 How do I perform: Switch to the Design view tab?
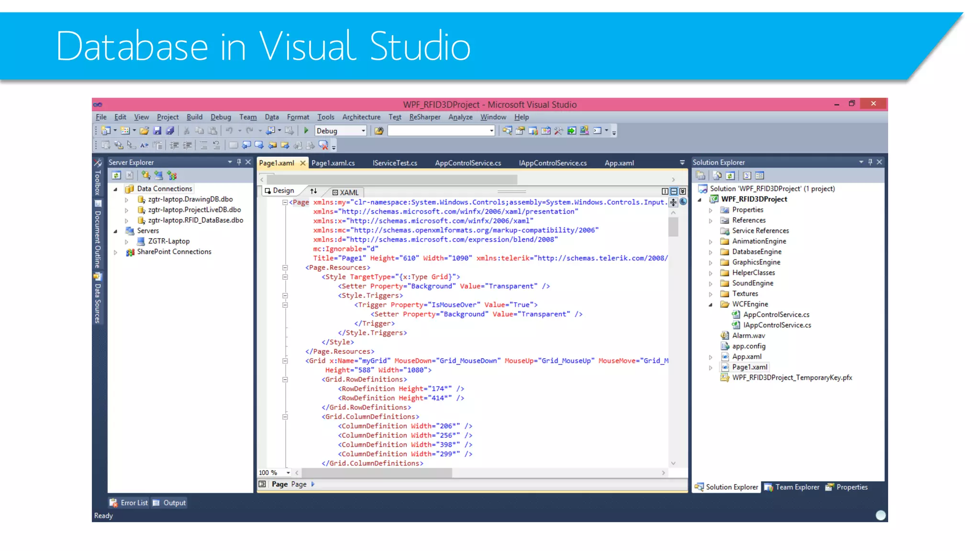280,191
